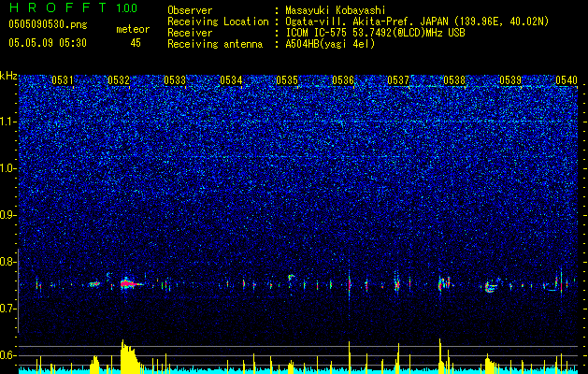Click the antenna text A504HB(yagi 4el)

click(330, 44)
